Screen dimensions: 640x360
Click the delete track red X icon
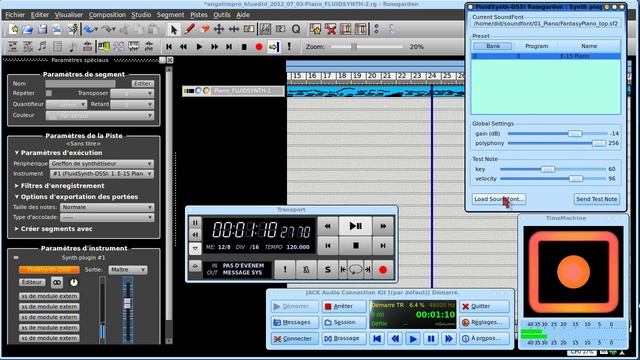tap(330, 29)
